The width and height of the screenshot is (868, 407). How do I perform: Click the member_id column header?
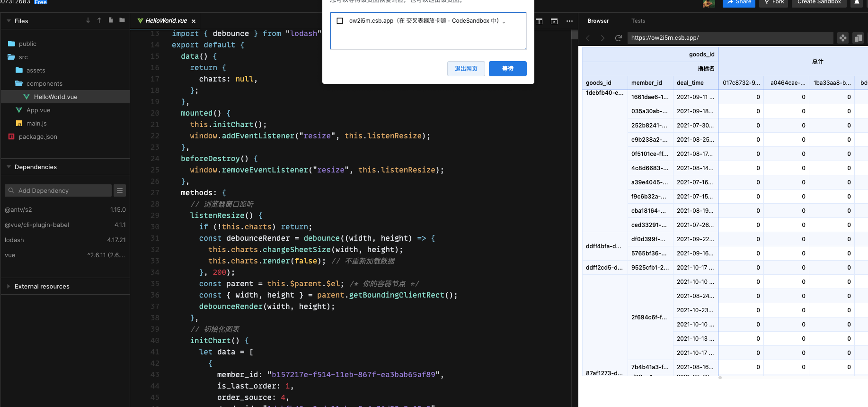point(650,83)
